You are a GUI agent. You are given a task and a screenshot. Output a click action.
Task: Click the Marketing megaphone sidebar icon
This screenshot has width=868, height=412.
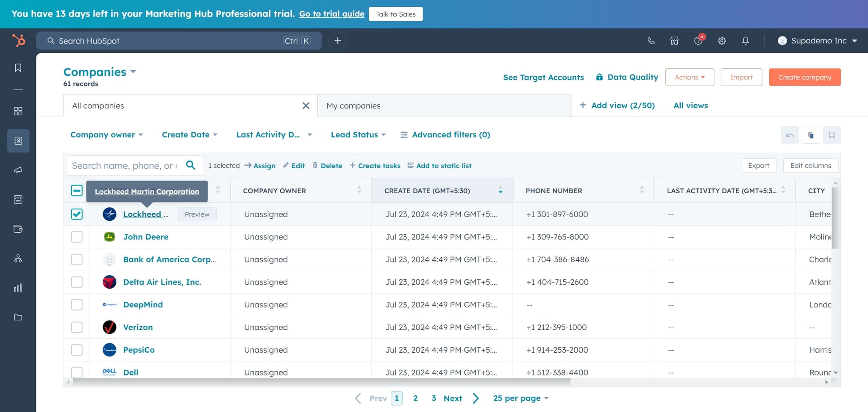tap(18, 170)
